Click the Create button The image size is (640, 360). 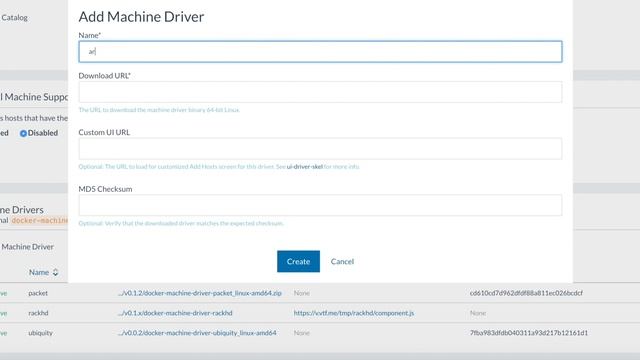[x=298, y=261]
